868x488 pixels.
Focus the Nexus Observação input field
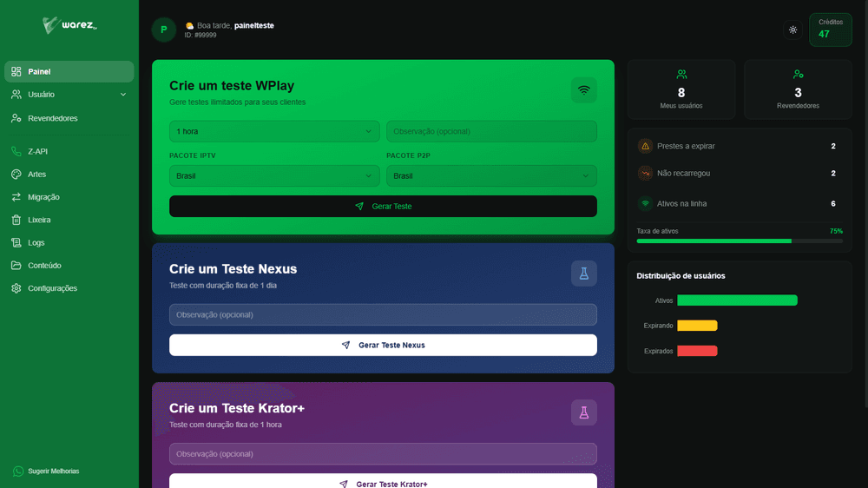(383, 314)
